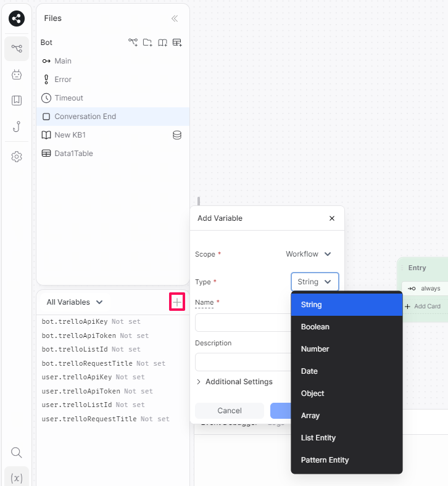
Task: Click the search magnifier icon
Action: (17, 453)
